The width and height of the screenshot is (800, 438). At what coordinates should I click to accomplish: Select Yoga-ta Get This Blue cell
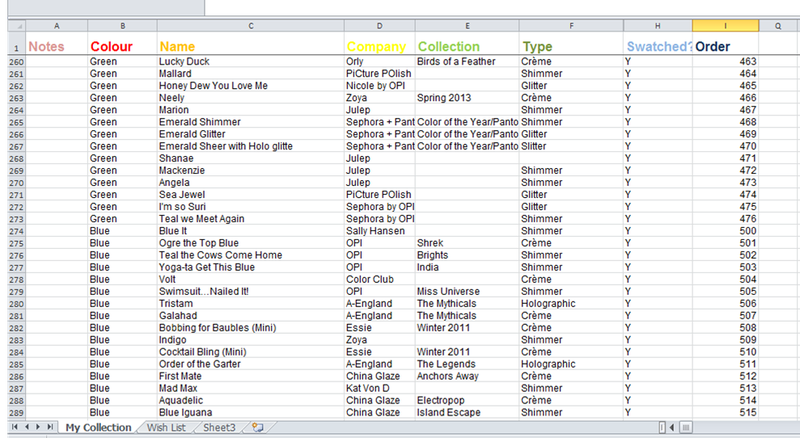pos(251,267)
